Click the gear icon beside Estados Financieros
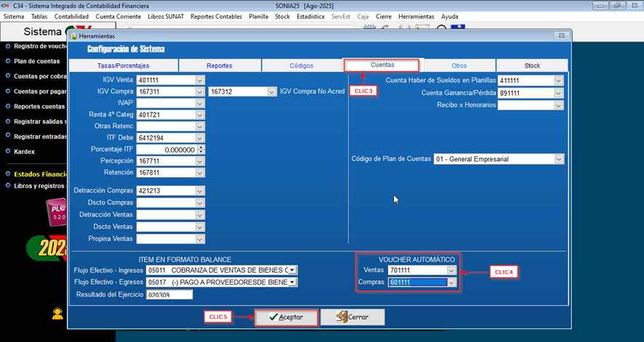Image resolution: width=644 pixels, height=342 pixels. point(7,174)
